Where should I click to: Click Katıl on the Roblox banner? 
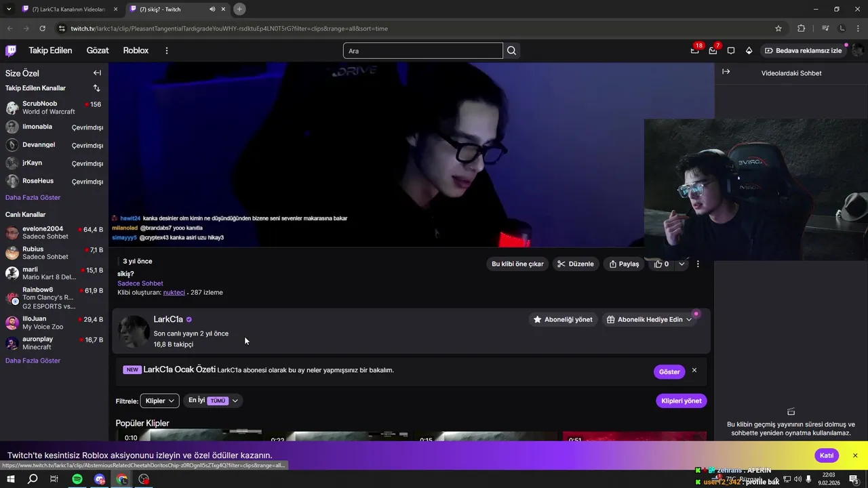tap(827, 455)
